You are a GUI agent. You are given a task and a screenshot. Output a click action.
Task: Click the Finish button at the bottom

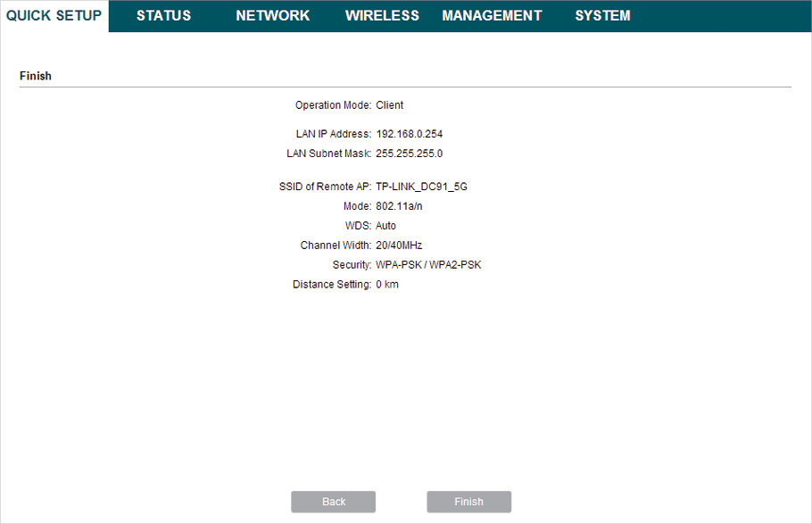[468, 502]
